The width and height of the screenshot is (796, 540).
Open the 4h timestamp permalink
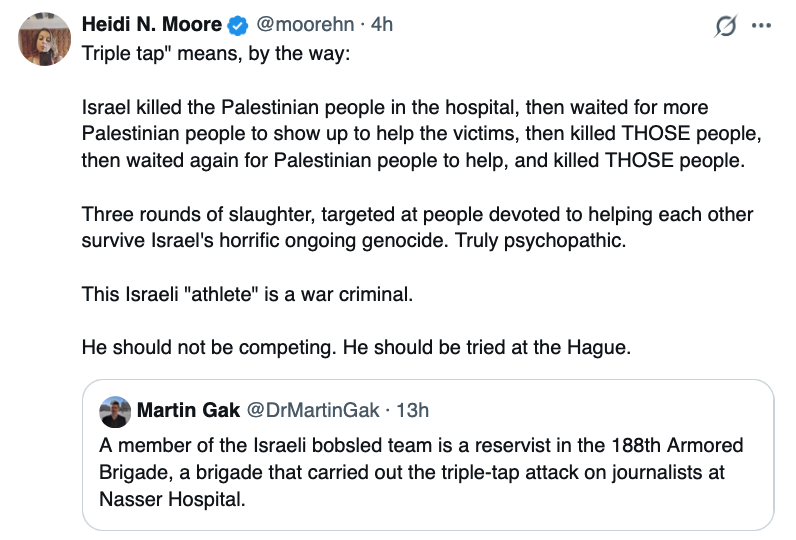pos(381,25)
